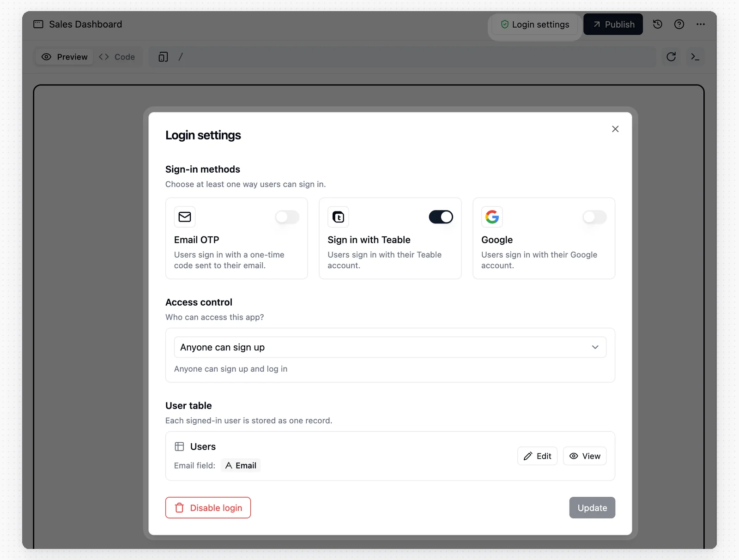Click the Update button
This screenshot has width=739, height=560.
point(592,508)
